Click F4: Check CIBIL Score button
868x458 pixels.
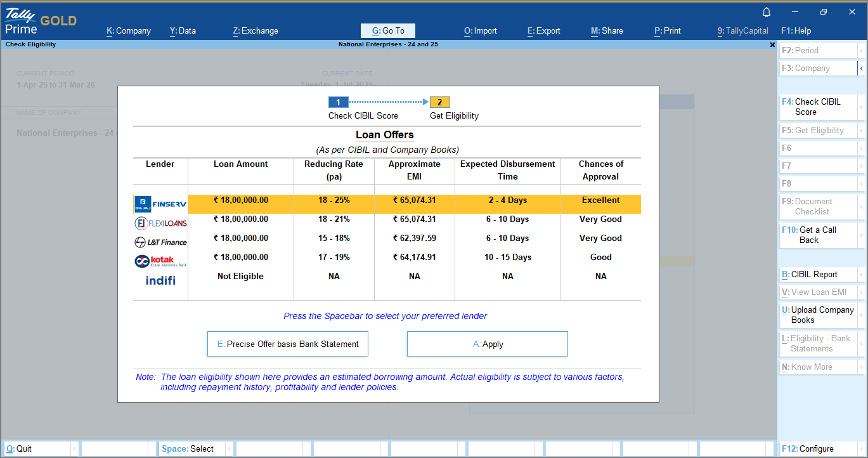[x=819, y=107]
